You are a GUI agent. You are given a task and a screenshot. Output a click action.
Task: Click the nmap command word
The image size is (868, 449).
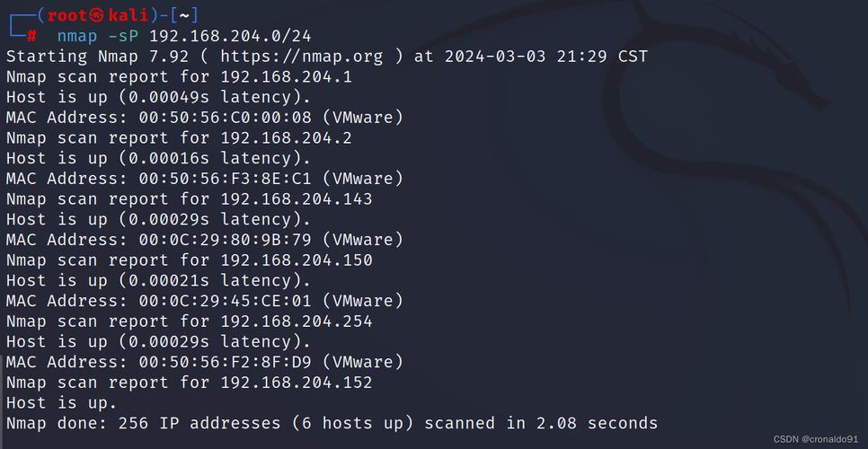(x=77, y=37)
